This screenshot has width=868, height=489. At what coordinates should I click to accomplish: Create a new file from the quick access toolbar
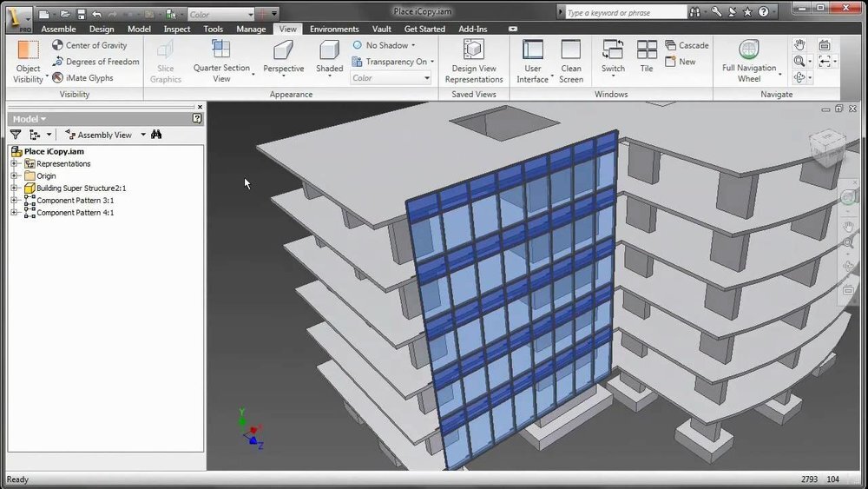(x=45, y=14)
